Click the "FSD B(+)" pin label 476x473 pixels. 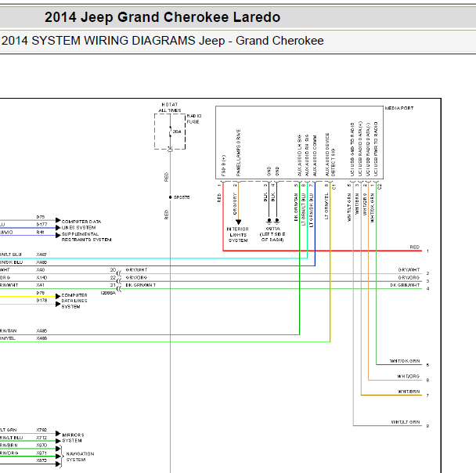point(224,166)
